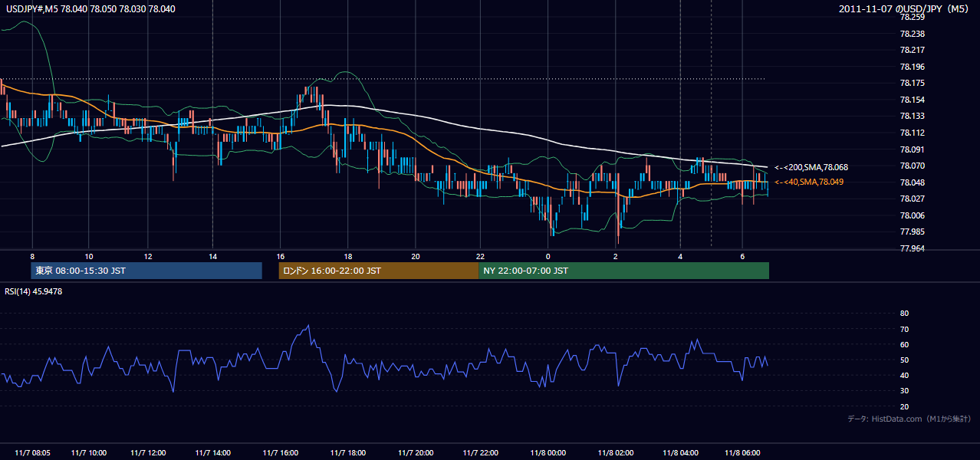Select the 40 SMA 78.049 label
The width and height of the screenshot is (980, 460).
(809, 182)
